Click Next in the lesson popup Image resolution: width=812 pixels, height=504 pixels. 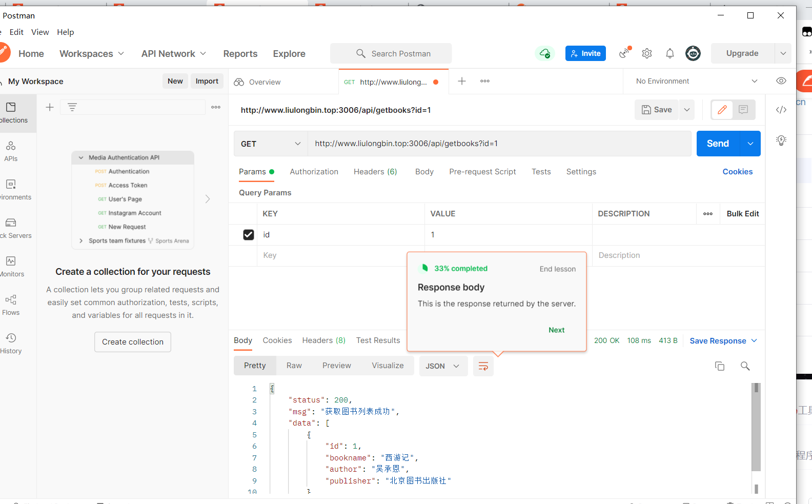click(x=557, y=330)
